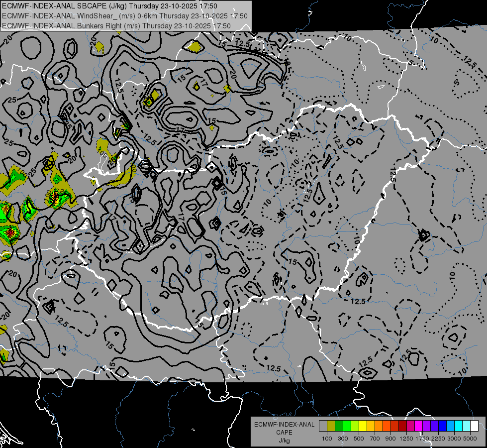Viewport: 487px width, 448px height.
Task: Click the bright green legend swatch
Action: [347, 426]
